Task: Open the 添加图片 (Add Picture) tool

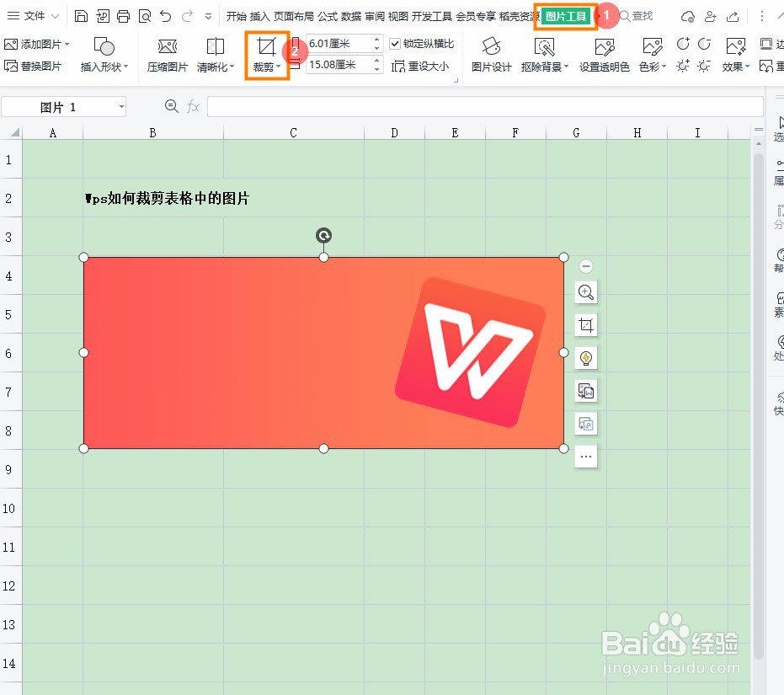Action: [x=36, y=44]
